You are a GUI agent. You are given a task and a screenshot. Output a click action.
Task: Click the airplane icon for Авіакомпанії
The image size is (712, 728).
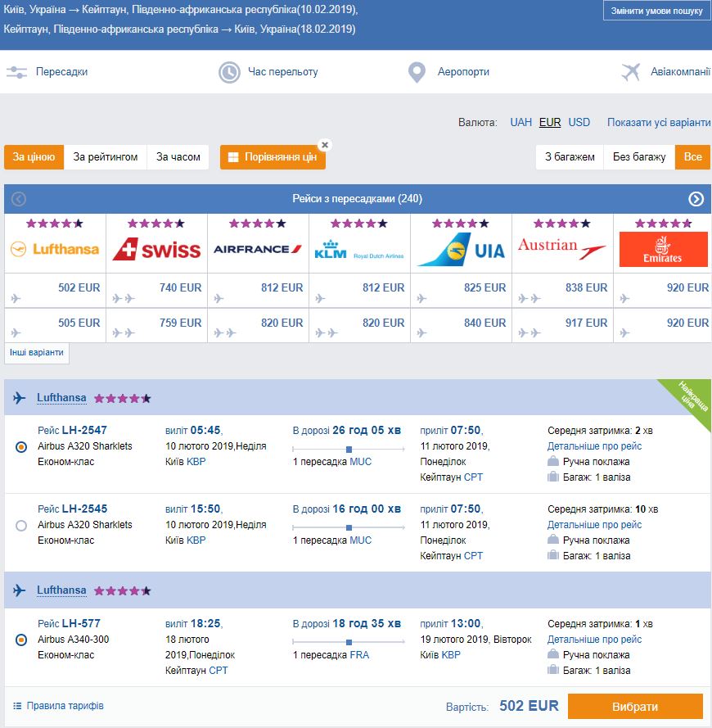coord(631,72)
